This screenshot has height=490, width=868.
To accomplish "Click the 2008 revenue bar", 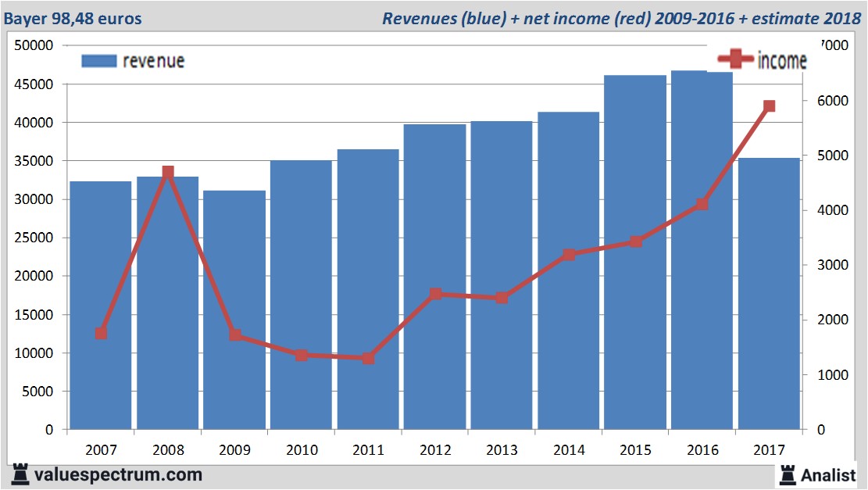I will (168, 303).
